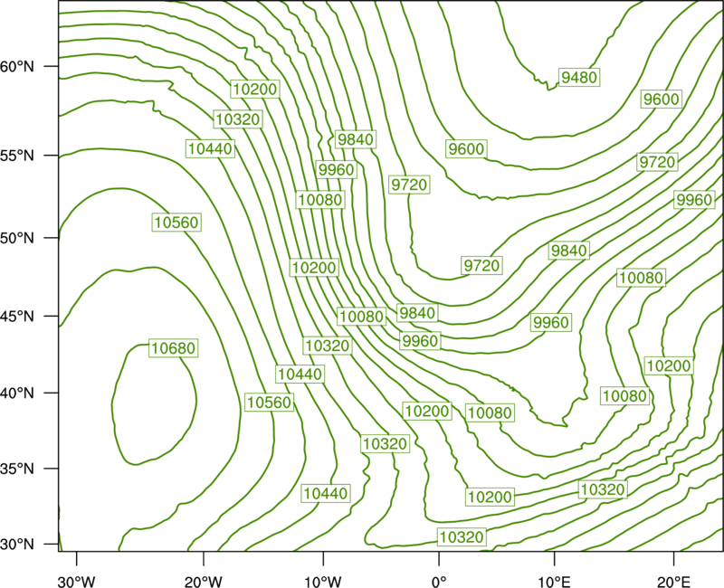Click the 40°N latitude axis label
The image size is (724, 588).
tap(17, 393)
